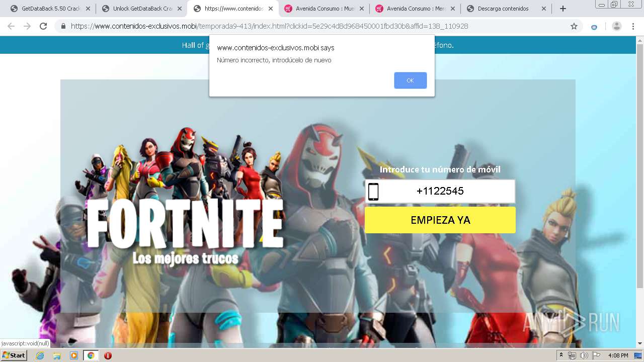Close the GetDataBack 5.50 Crack tab
Viewport: 644px width, 362px height.
pos(88,9)
